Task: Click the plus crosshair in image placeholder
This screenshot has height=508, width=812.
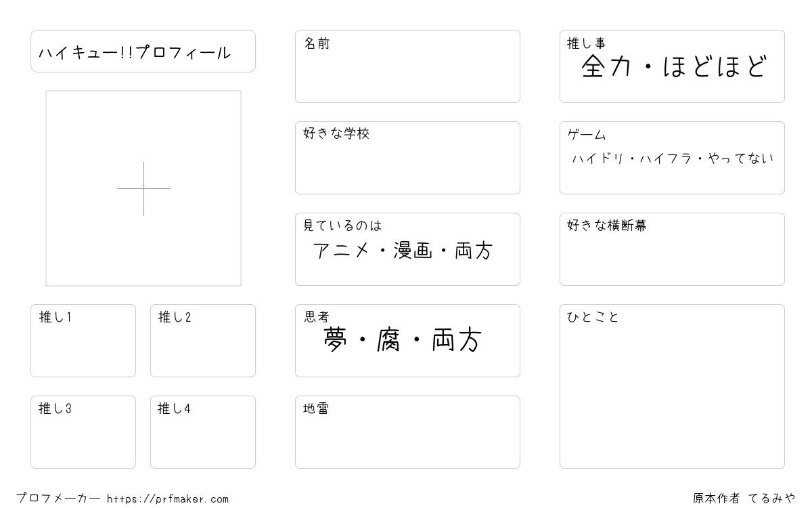Action: pyautogui.click(x=143, y=188)
